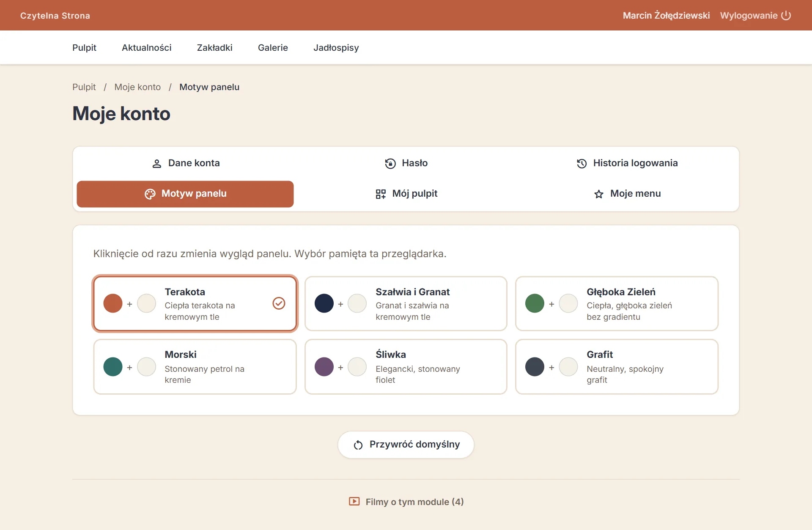Screen dimensions: 812x530
Task: Click the green swatch on Głęboka Zieleń
Action: pos(535,303)
